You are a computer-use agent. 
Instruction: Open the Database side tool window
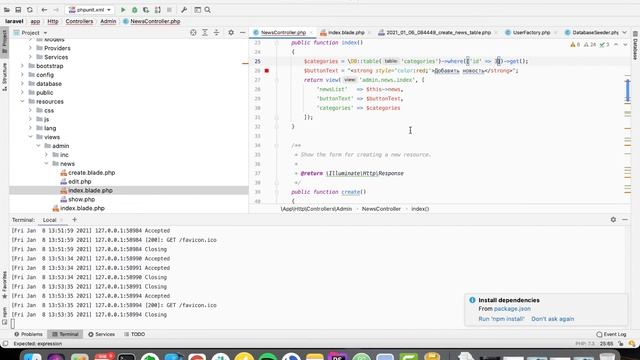coord(635,45)
